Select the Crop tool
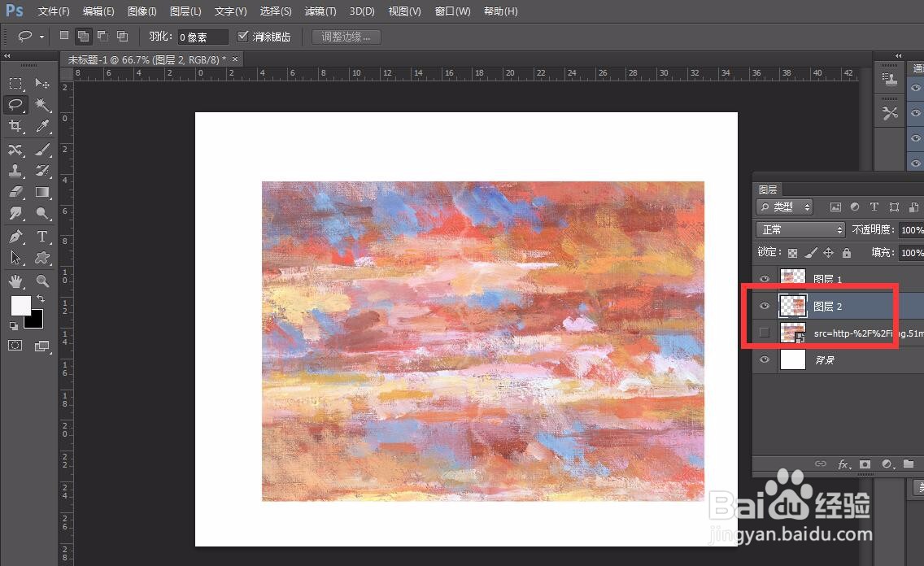924x566 pixels. pyautogui.click(x=15, y=126)
